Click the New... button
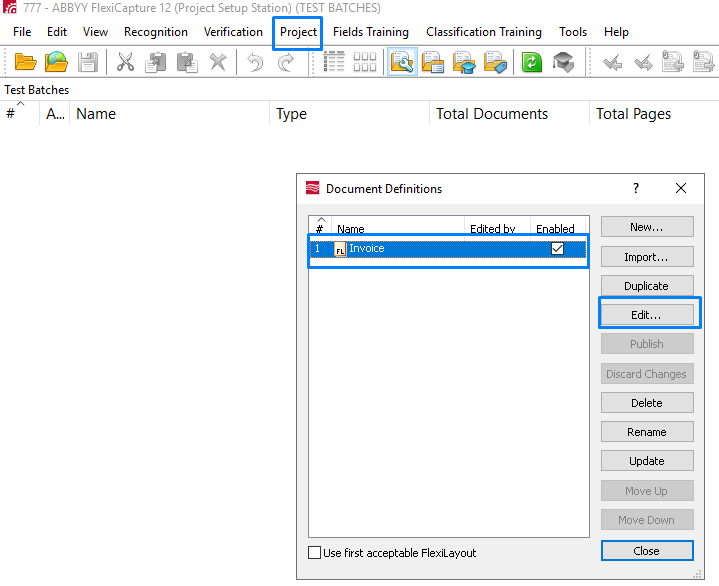Image resolution: width=719 pixels, height=586 pixels. (x=647, y=227)
